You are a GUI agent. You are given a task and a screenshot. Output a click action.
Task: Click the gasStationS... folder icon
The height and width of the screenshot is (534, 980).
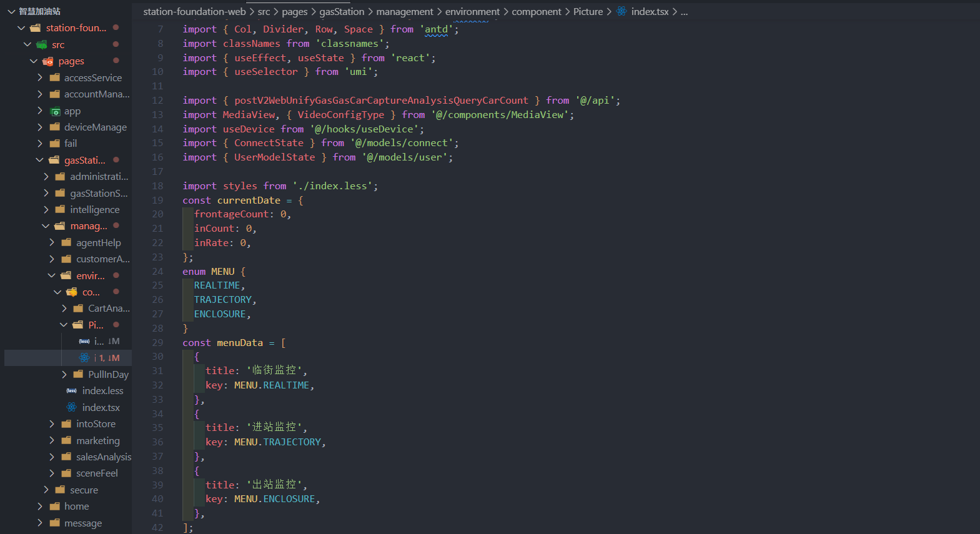coord(61,193)
